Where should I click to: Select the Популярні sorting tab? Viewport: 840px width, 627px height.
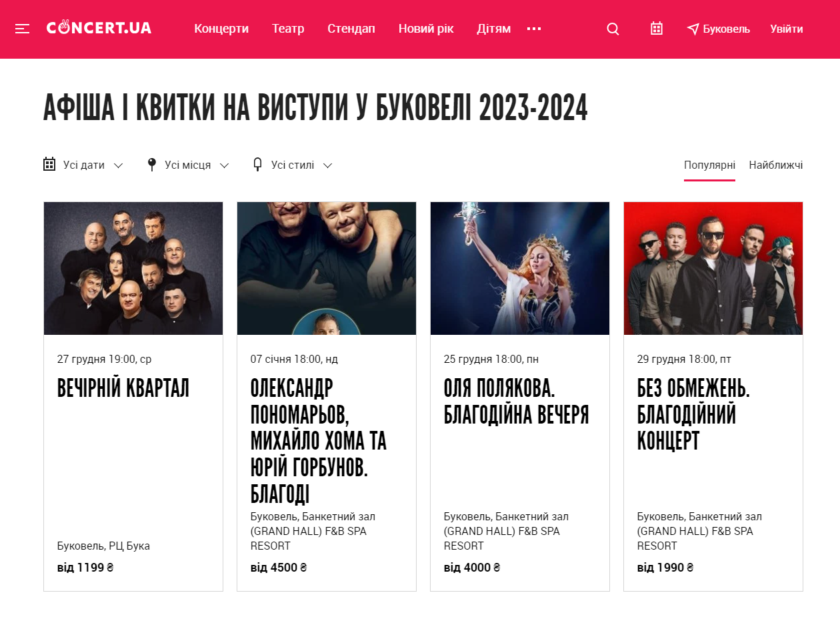pos(709,165)
